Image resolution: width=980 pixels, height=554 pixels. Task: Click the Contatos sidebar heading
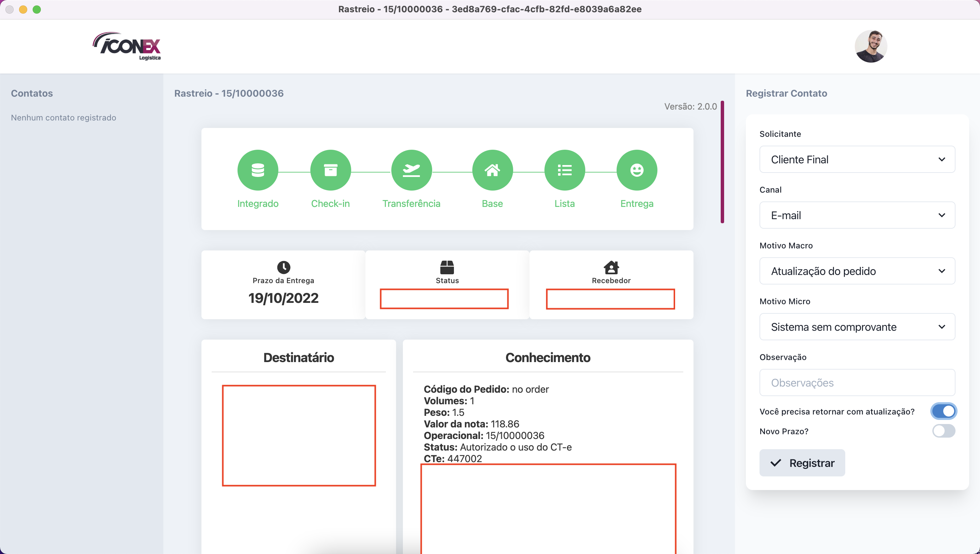32,93
